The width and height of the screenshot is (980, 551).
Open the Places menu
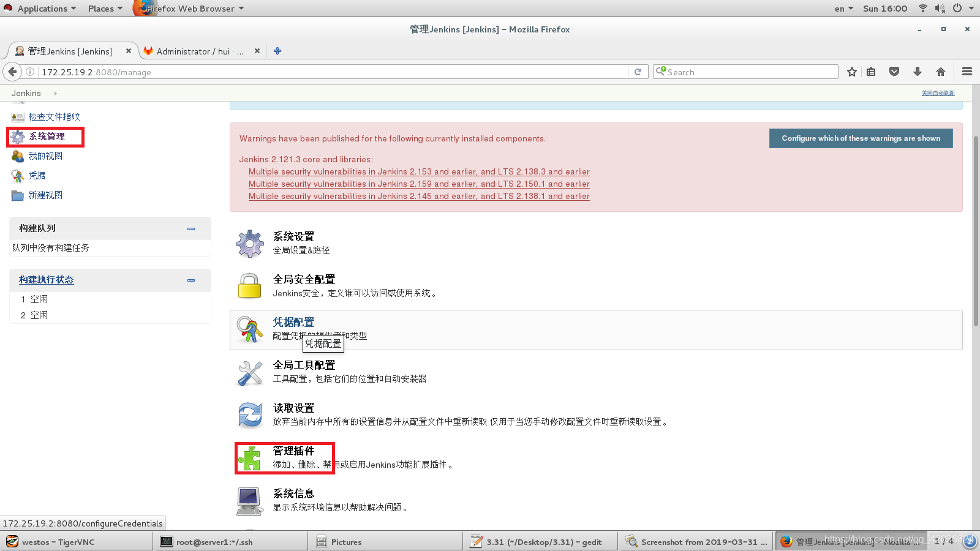tap(105, 9)
